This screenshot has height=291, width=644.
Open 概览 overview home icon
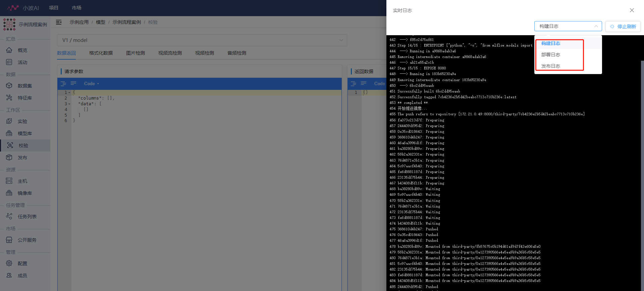click(9, 50)
